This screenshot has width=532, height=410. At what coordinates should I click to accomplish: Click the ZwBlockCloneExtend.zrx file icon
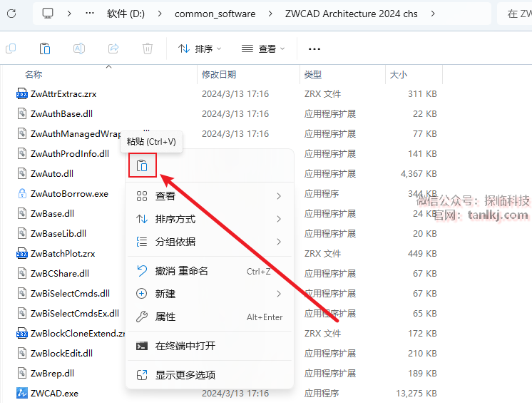click(22, 334)
